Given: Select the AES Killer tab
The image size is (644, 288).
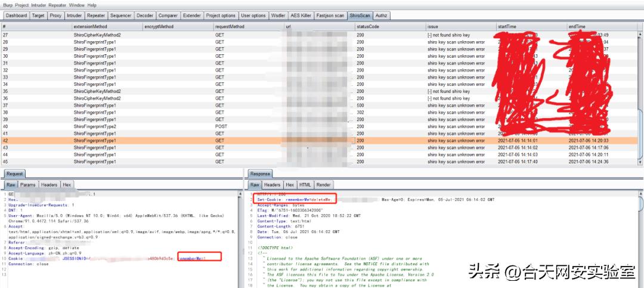Looking at the screenshot, I should 300,16.
